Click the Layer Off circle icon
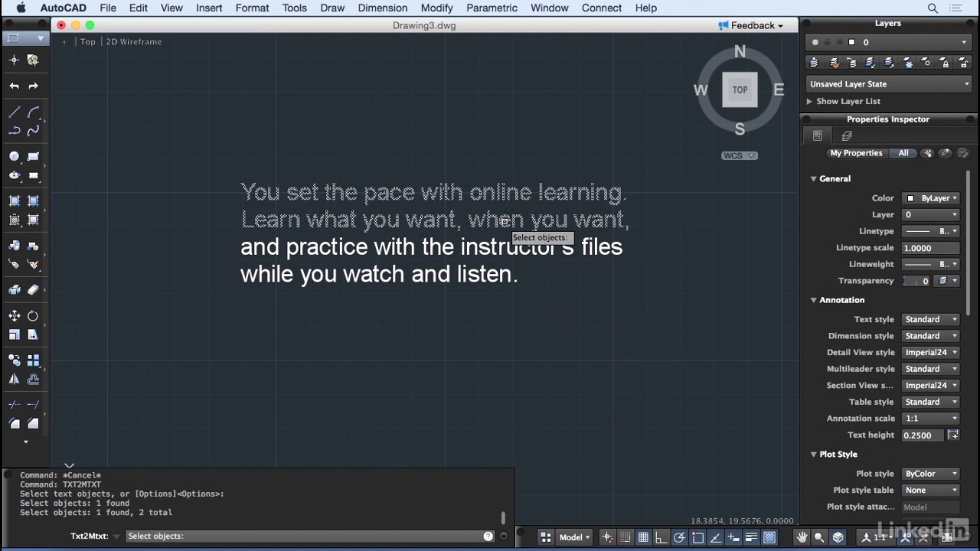 (x=926, y=62)
